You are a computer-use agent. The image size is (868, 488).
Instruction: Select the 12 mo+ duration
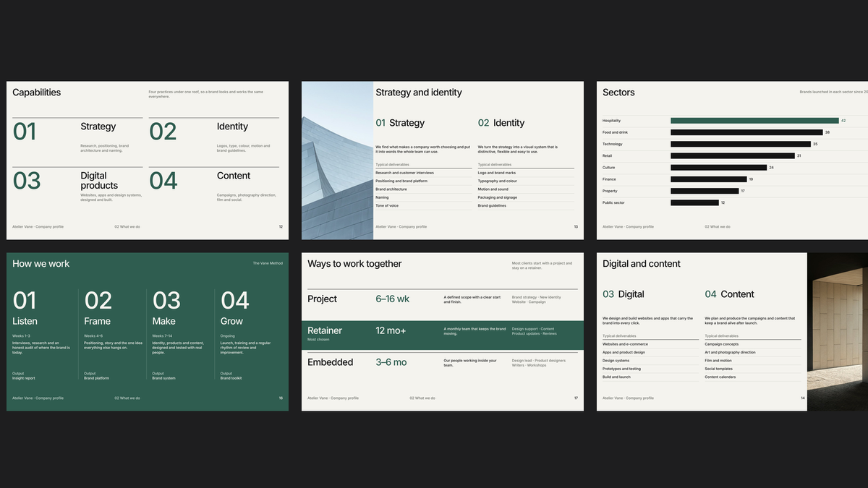[391, 330]
